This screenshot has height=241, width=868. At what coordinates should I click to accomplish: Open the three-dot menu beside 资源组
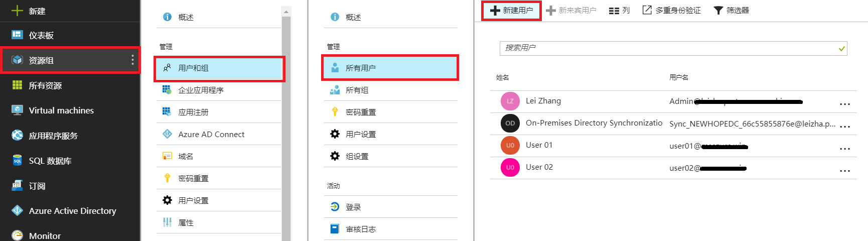pos(132,60)
